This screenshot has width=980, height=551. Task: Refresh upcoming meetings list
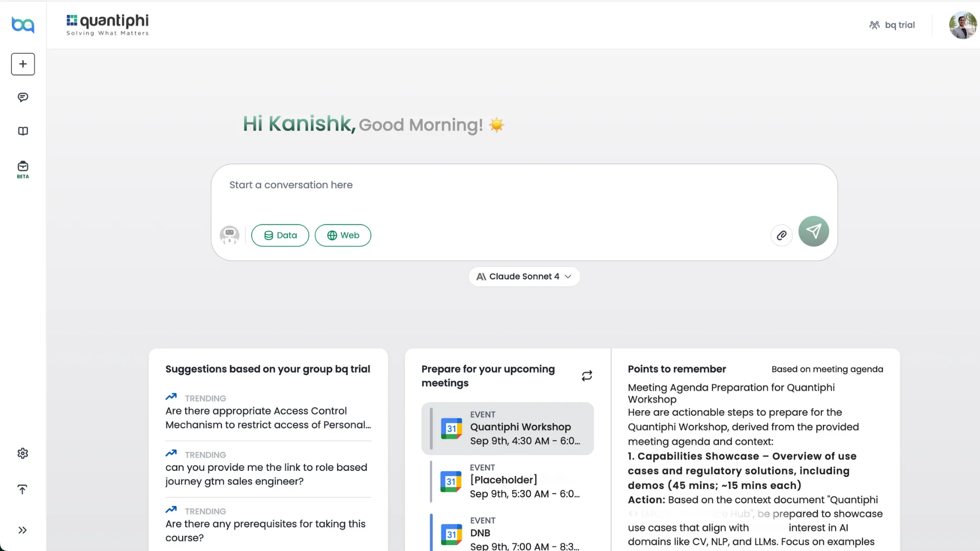point(587,376)
